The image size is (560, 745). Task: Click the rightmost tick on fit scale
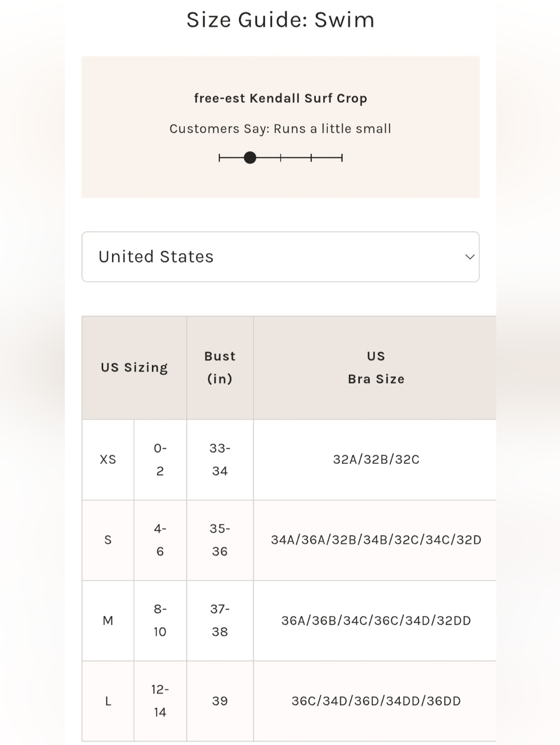[342, 158]
